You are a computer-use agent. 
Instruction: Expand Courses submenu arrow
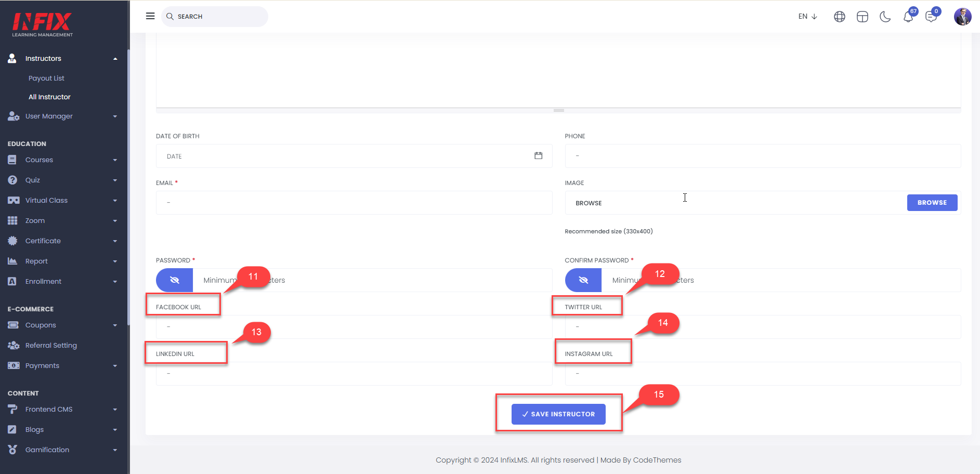coord(115,160)
